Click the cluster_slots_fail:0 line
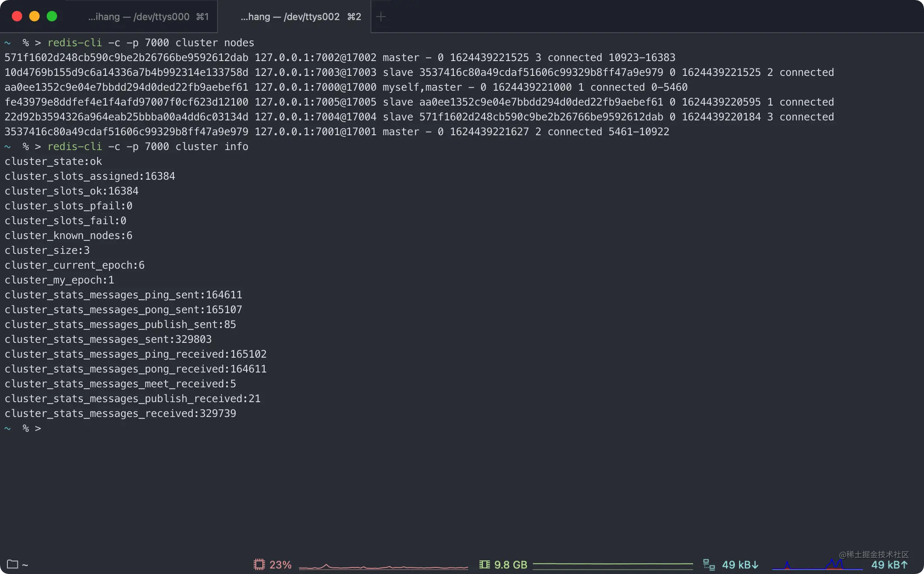The width and height of the screenshot is (924, 574). click(65, 221)
